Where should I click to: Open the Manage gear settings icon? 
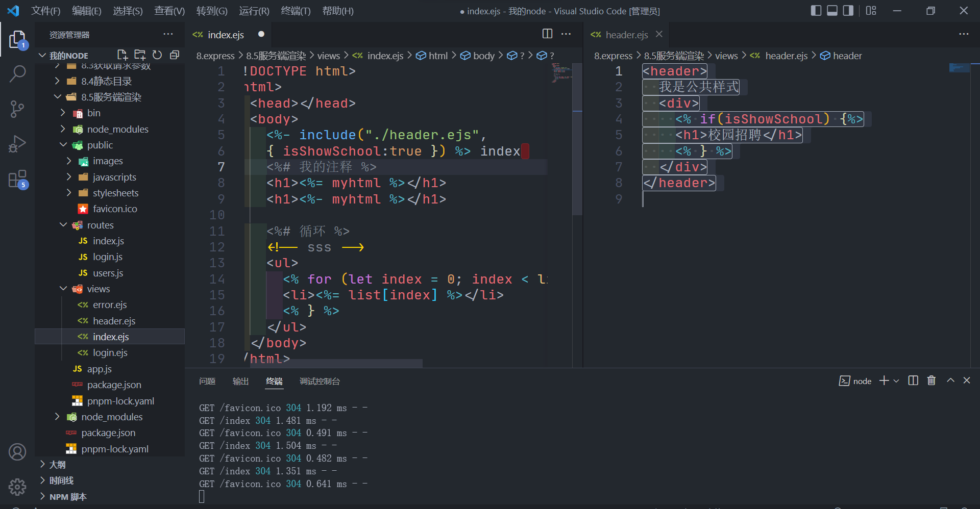(17, 487)
